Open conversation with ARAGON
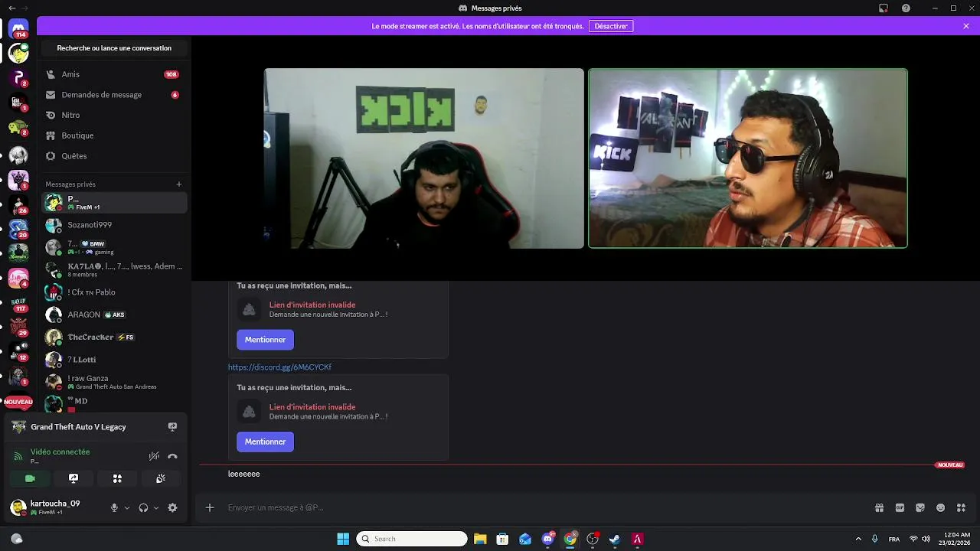This screenshot has height=551, width=980. 114,315
